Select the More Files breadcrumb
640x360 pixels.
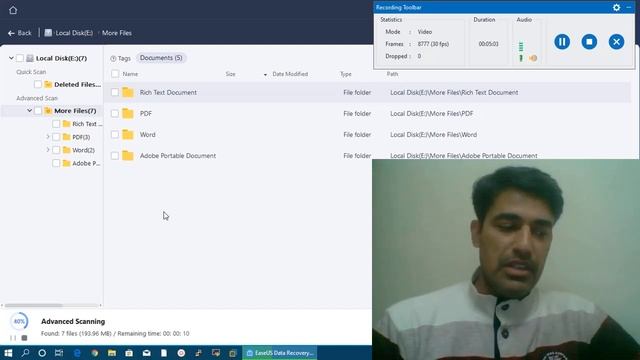pyautogui.click(x=117, y=33)
